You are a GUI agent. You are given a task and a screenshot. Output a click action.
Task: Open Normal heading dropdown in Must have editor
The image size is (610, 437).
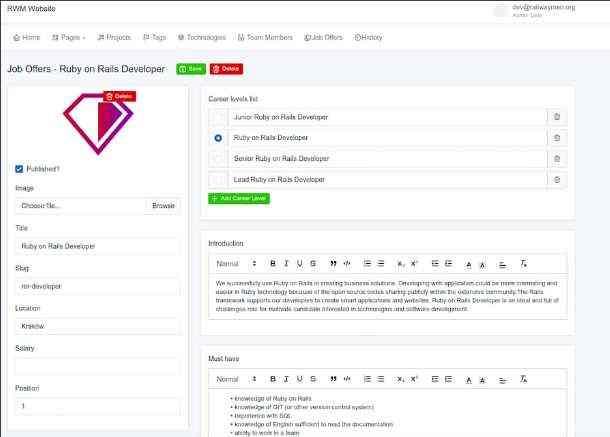click(236, 379)
